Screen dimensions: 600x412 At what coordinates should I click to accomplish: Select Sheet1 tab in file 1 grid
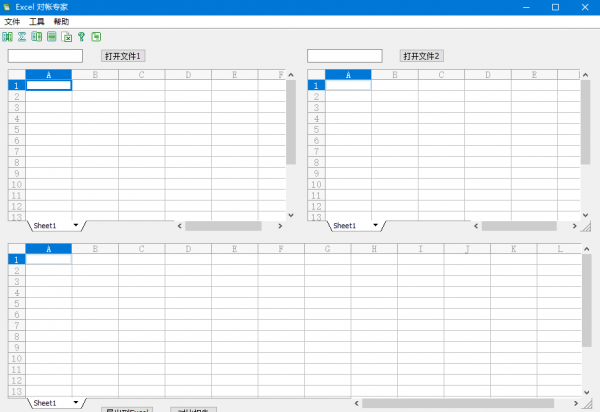click(45, 226)
